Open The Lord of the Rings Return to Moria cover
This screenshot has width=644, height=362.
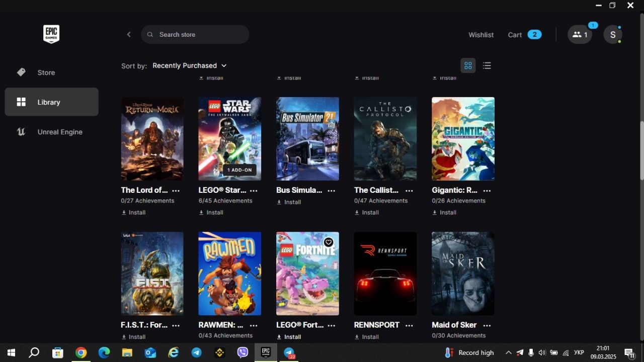coord(152,138)
